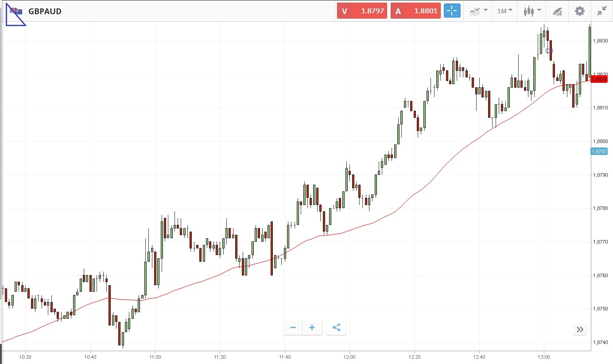
Task: Open chart settings gear icon
Action: [x=579, y=11]
